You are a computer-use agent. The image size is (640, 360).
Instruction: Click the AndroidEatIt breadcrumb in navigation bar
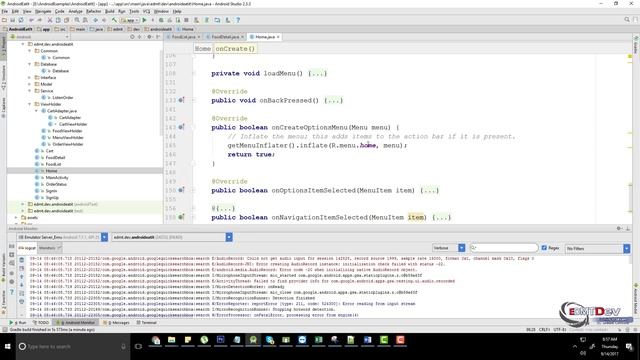click(18, 29)
